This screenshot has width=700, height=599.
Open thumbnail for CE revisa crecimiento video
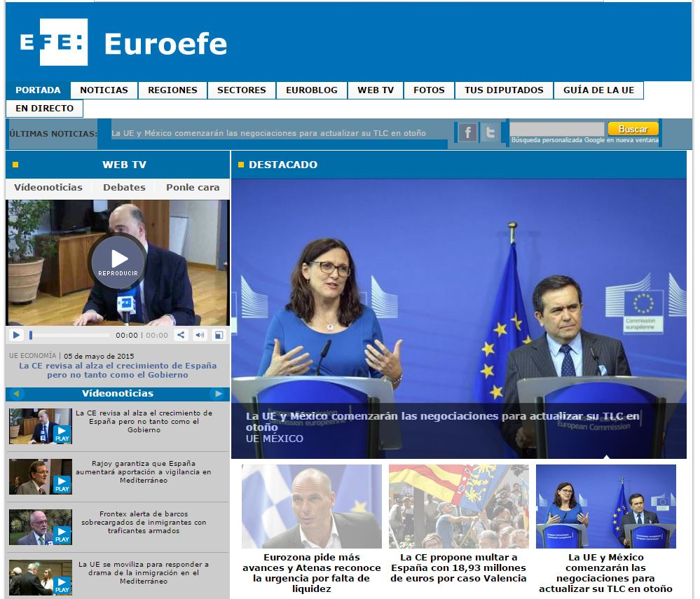coord(41,426)
